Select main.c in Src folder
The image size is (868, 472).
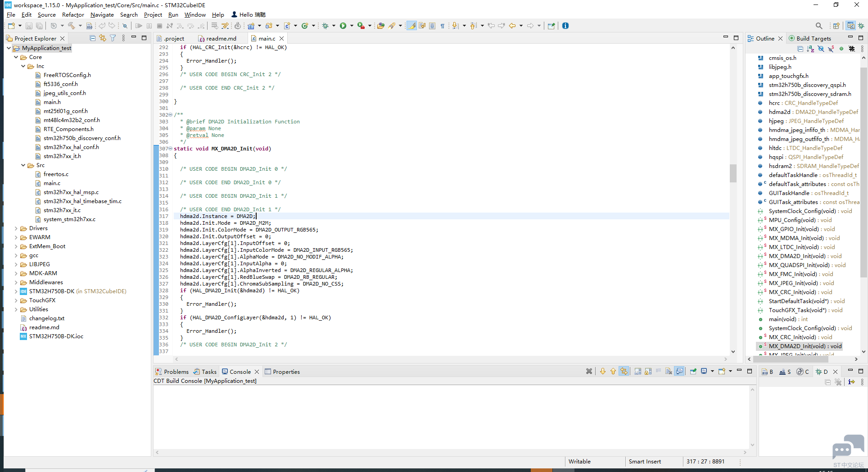tap(52, 183)
